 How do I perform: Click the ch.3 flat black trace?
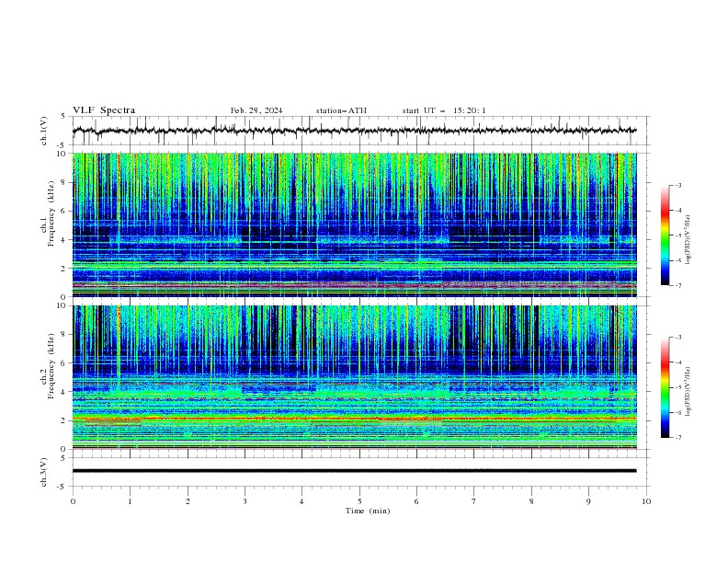[354, 471]
